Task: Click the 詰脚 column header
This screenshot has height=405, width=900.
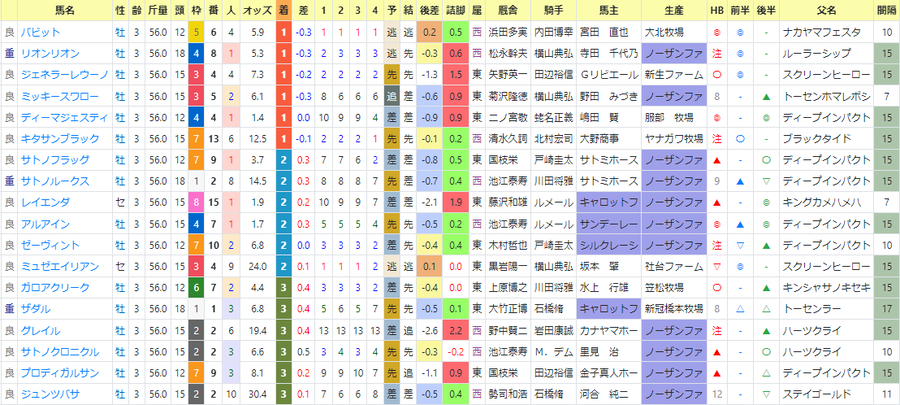Action: tap(456, 10)
